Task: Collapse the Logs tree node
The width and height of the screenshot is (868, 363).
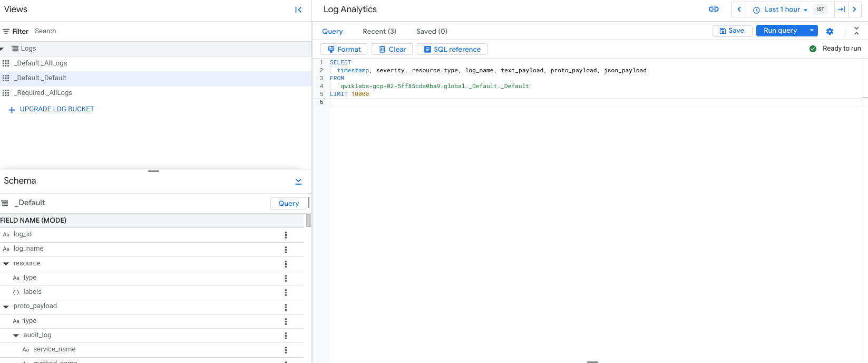Action: coord(2,49)
